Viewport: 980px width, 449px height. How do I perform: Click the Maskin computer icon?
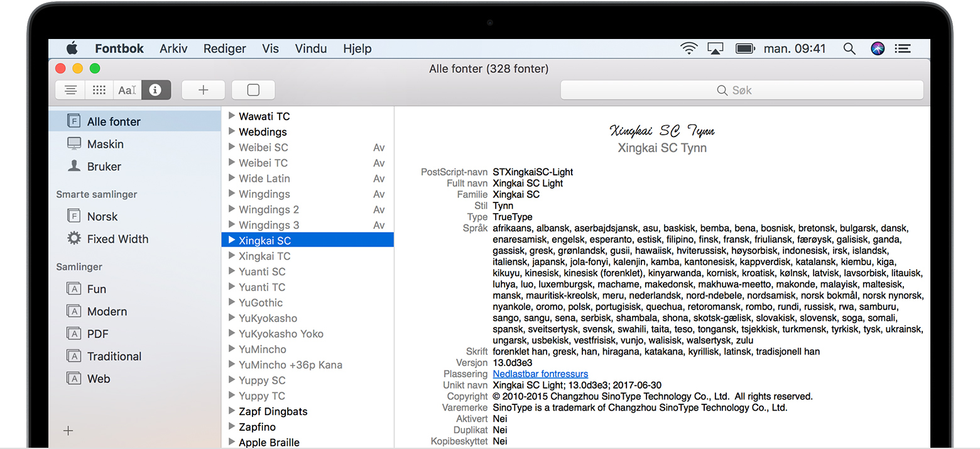74,143
